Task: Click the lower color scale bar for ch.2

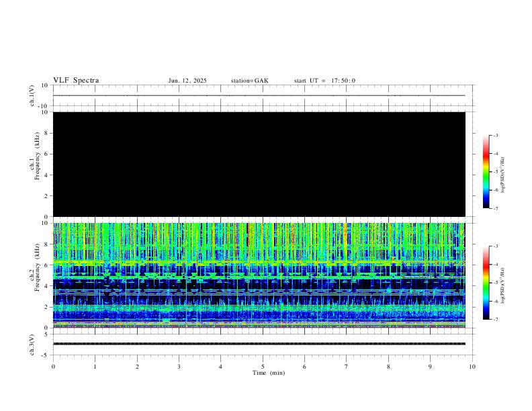Action: 486,283
